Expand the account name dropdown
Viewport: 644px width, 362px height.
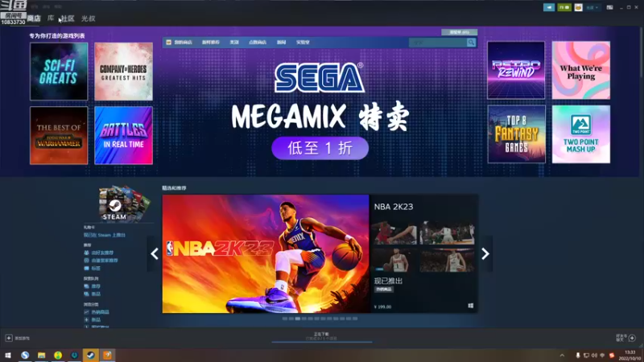[592, 7]
